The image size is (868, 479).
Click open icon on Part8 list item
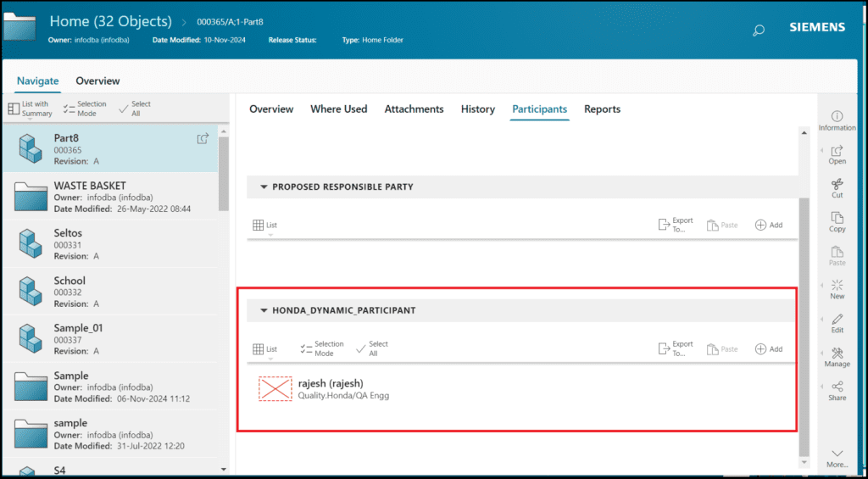click(203, 139)
